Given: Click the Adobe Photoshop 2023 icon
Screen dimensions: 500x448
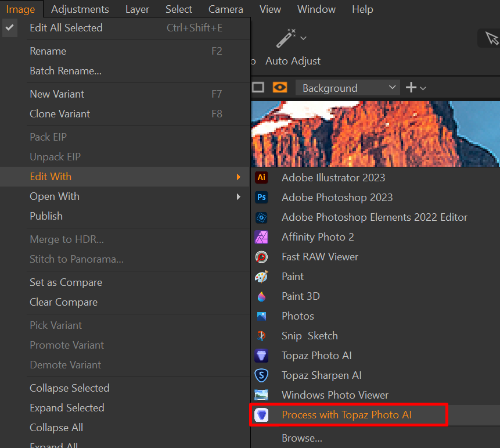Looking at the screenshot, I should [x=261, y=197].
